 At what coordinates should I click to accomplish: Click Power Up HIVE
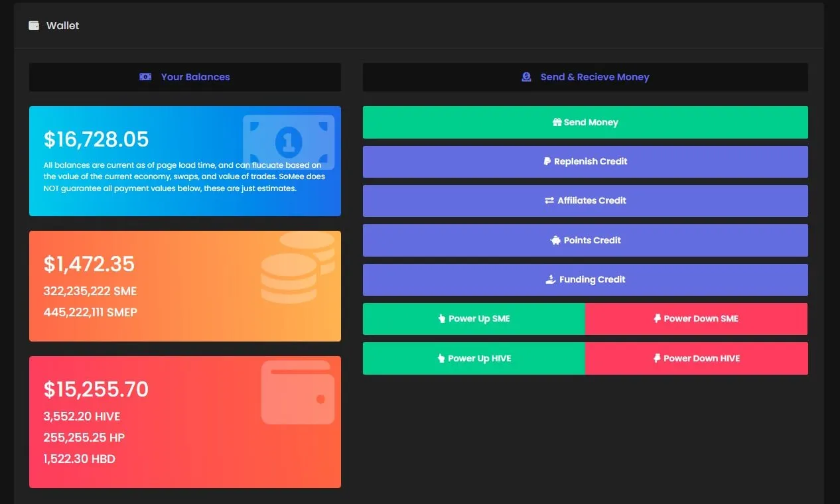pyautogui.click(x=474, y=358)
